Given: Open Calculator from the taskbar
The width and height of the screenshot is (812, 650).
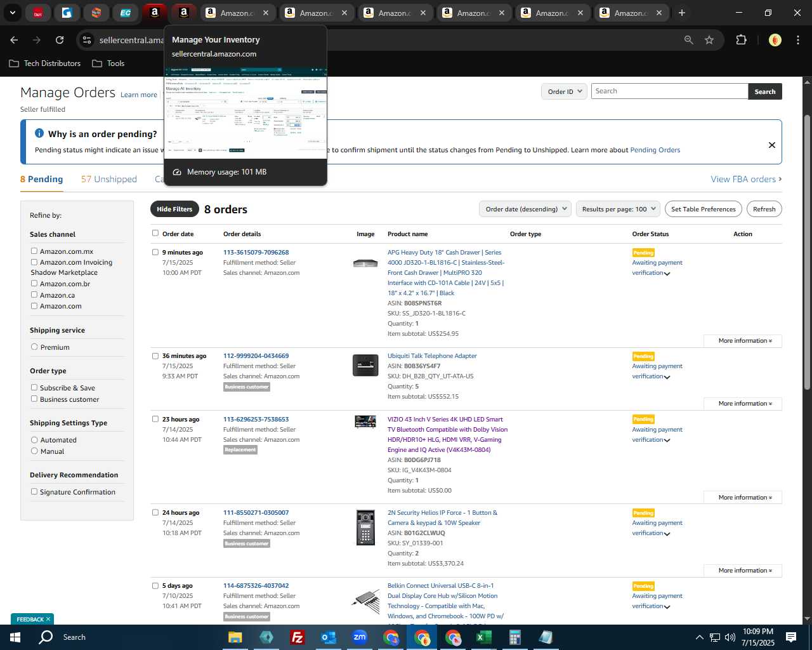Looking at the screenshot, I should 514,637.
